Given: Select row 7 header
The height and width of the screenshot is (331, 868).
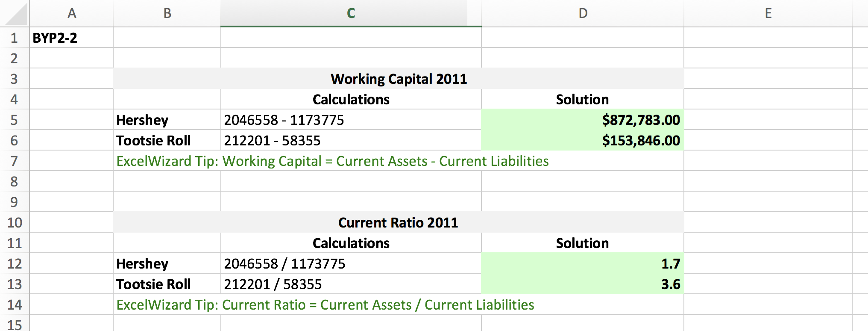Looking at the screenshot, I should tap(14, 161).
